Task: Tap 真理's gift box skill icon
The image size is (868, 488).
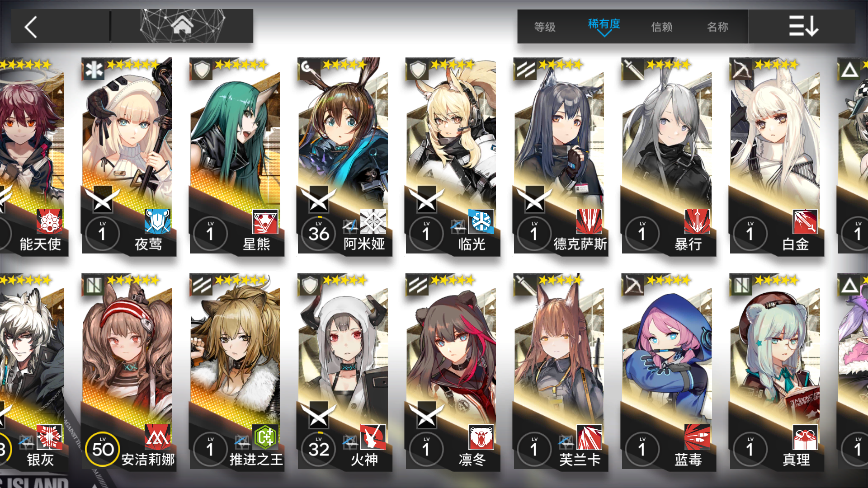Action: 805,437
